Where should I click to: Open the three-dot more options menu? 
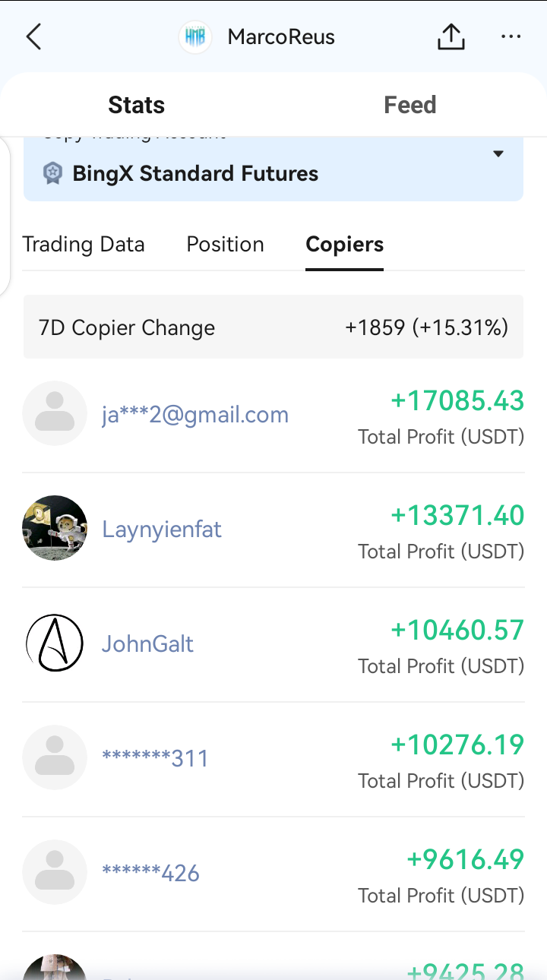point(511,36)
